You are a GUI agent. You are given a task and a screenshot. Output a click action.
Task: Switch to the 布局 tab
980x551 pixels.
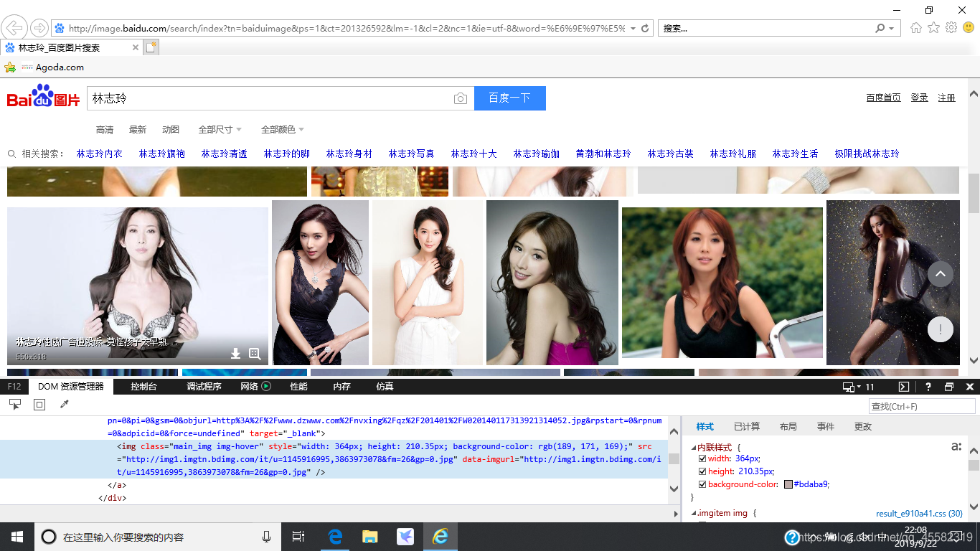pyautogui.click(x=788, y=427)
